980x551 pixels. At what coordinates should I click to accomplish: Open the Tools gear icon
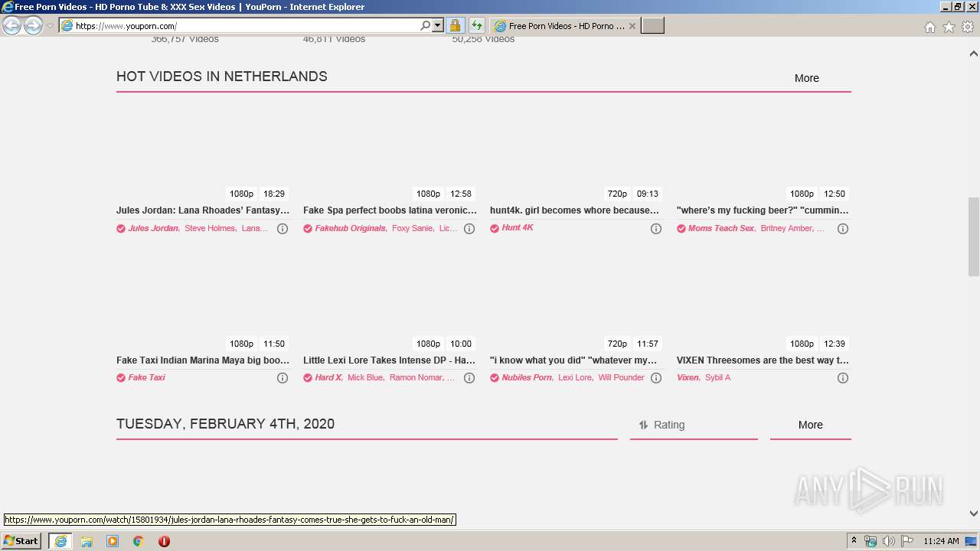click(968, 27)
